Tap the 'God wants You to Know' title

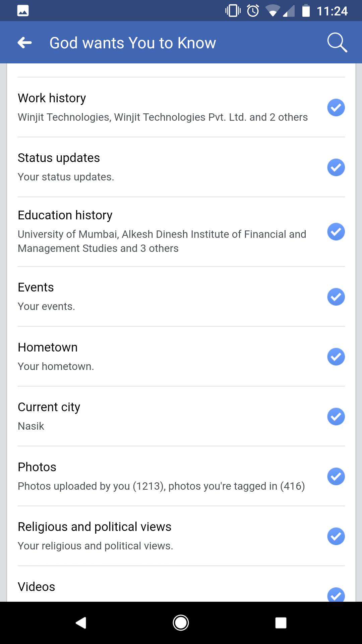point(133,43)
